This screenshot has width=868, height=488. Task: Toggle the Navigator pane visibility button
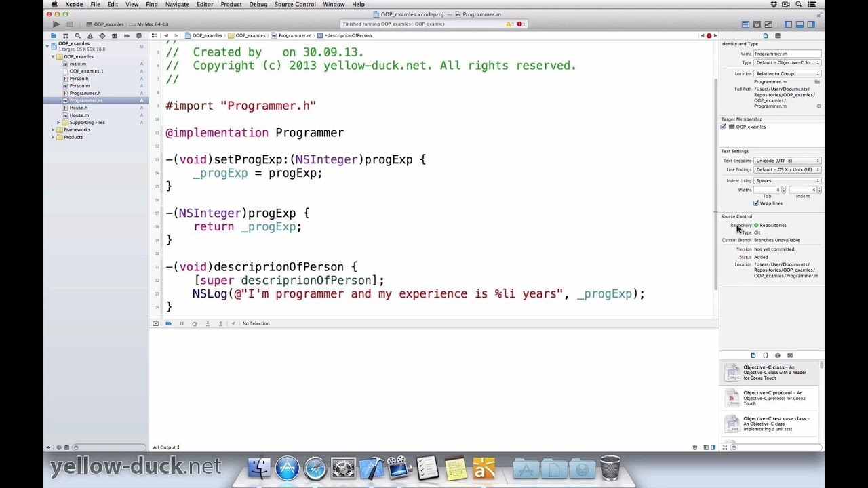tap(789, 24)
